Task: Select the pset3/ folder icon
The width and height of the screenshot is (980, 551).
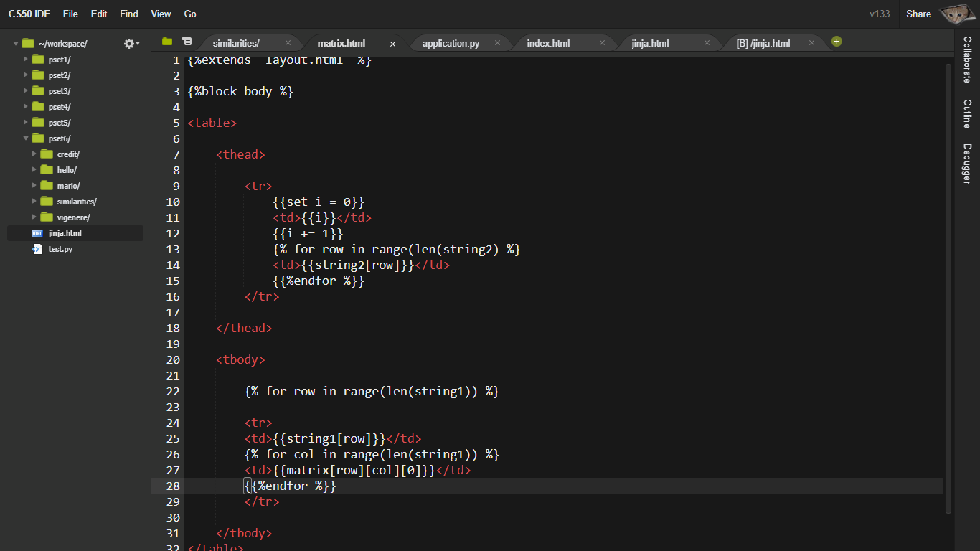Action: coord(38,91)
